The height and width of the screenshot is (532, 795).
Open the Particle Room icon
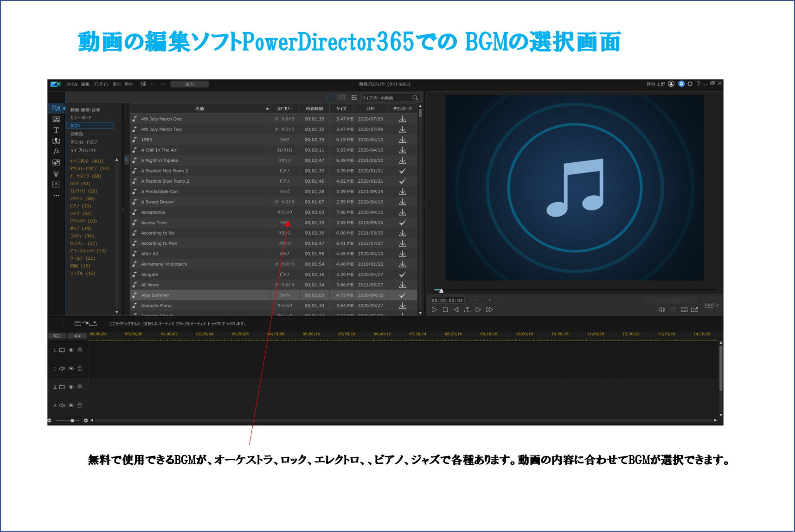click(56, 173)
